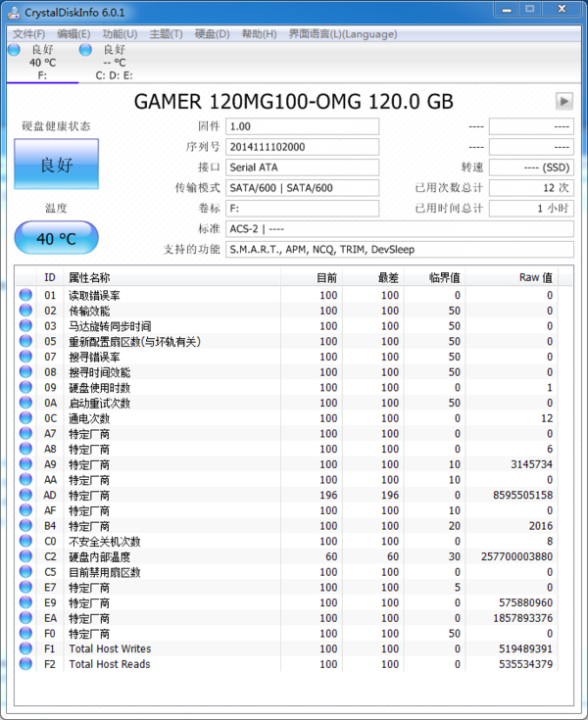Click the supported features field S.M.A.R.T.

[400, 250]
